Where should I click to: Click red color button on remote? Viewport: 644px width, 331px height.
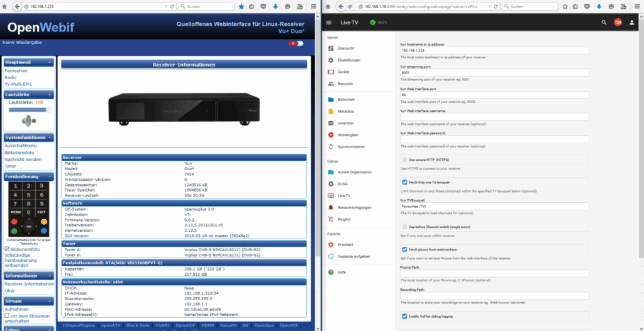tap(14, 222)
